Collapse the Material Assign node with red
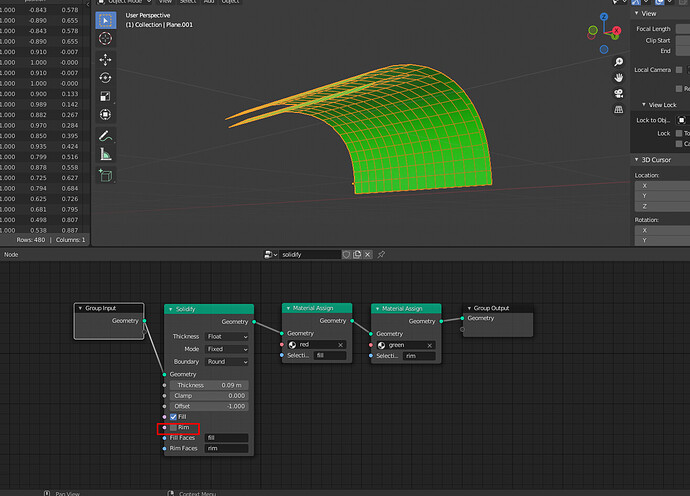The height and width of the screenshot is (496, 690). (288, 308)
